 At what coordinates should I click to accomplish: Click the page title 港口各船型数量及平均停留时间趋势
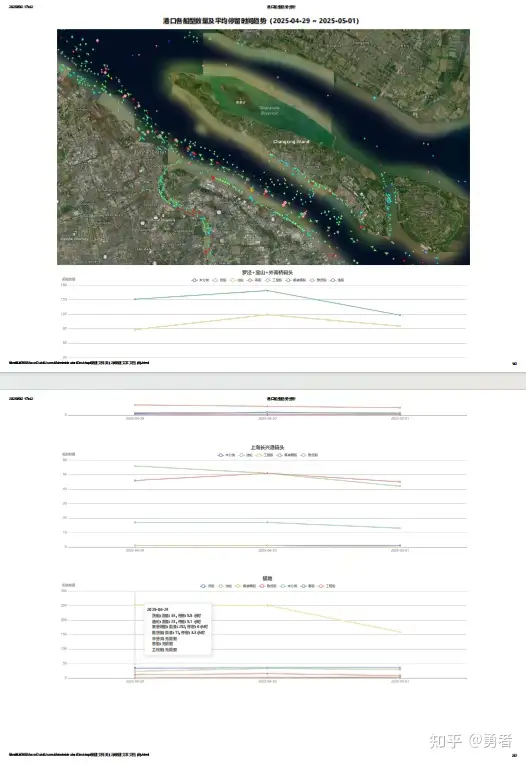coord(261,20)
